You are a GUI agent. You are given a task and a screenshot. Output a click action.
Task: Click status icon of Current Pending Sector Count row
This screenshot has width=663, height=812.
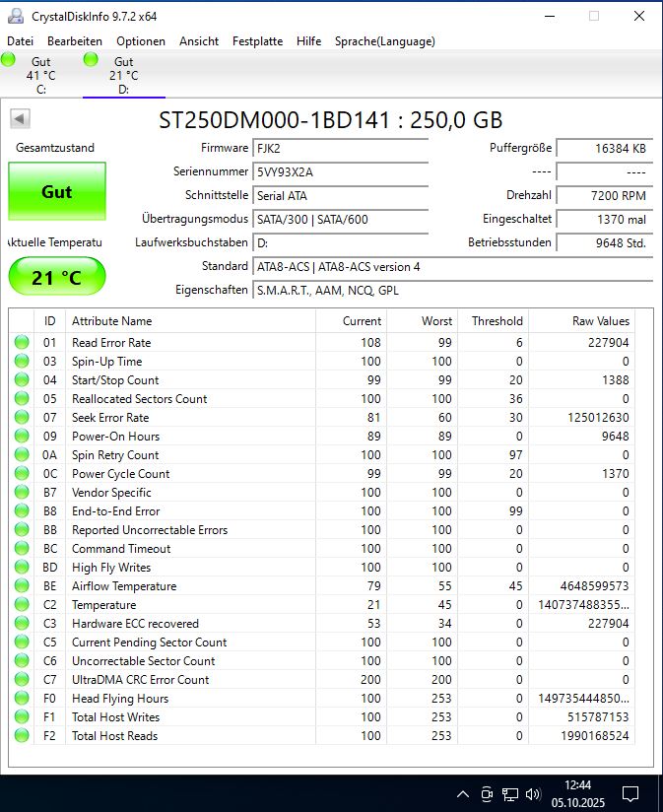(22, 643)
